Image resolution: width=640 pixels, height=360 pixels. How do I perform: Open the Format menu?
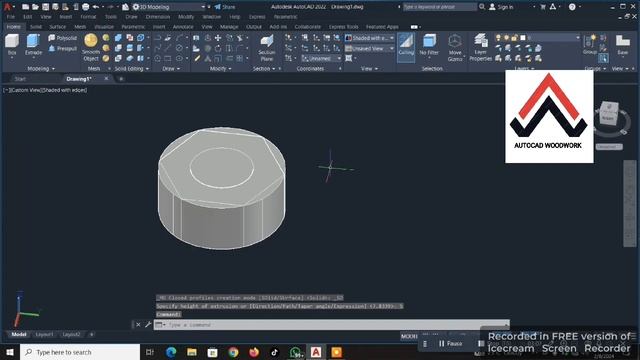[88, 17]
